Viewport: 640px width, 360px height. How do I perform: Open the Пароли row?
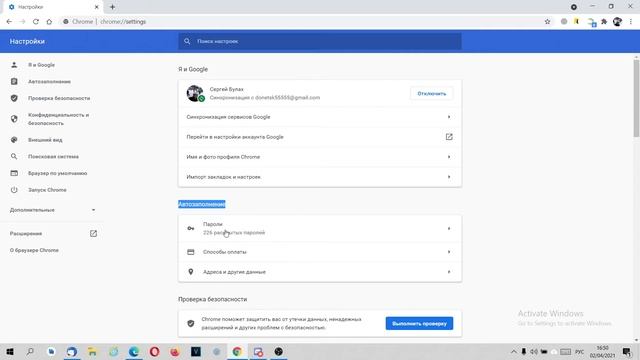pos(320,229)
